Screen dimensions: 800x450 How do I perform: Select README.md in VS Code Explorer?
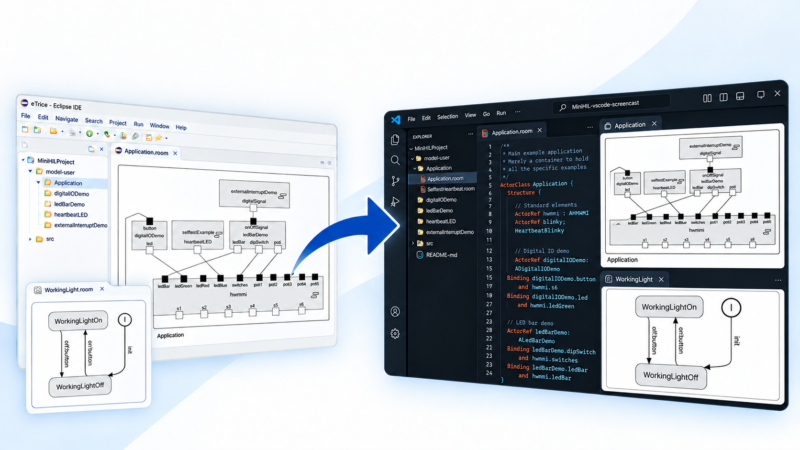point(438,255)
